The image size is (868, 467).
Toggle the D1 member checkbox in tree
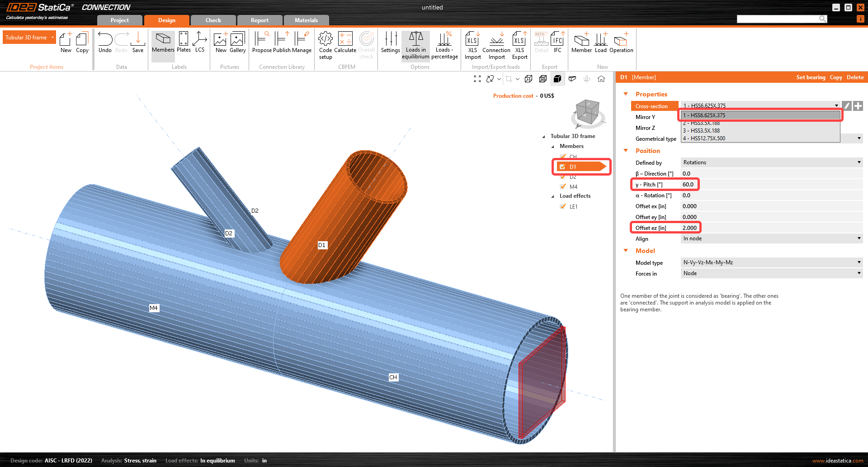(x=562, y=167)
